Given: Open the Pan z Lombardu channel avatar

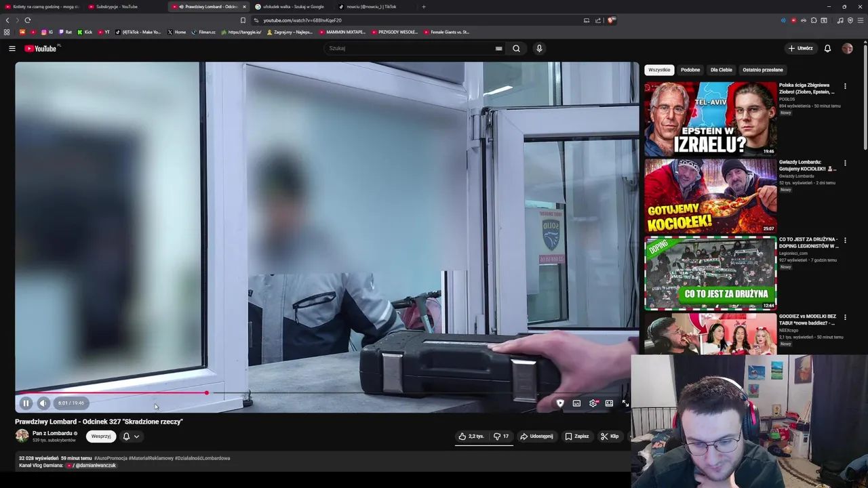Looking at the screenshot, I should pyautogui.click(x=22, y=436).
